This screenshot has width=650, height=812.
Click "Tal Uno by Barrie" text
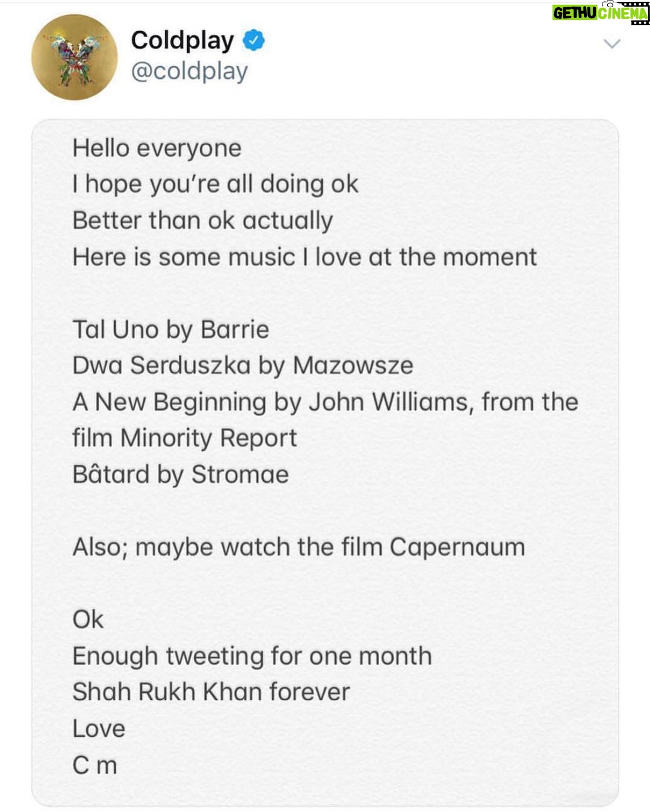pos(170,330)
